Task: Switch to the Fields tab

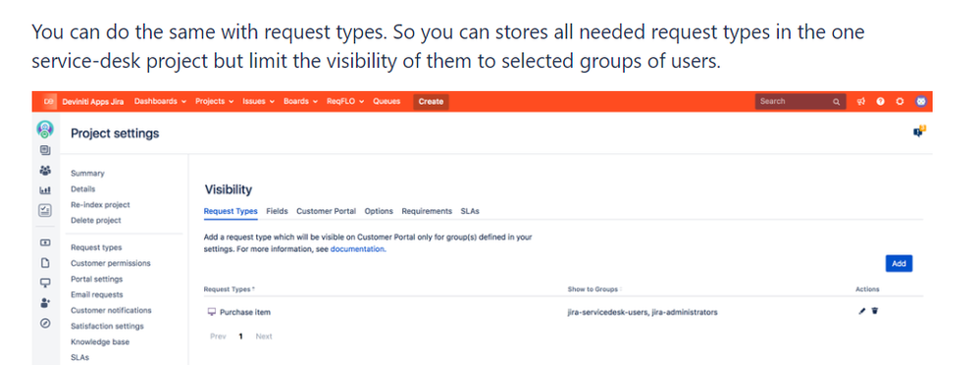Action: (277, 211)
